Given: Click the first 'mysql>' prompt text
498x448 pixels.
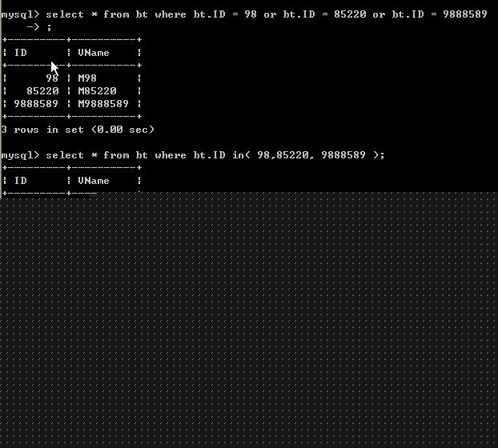Looking at the screenshot, I should pos(20,15).
